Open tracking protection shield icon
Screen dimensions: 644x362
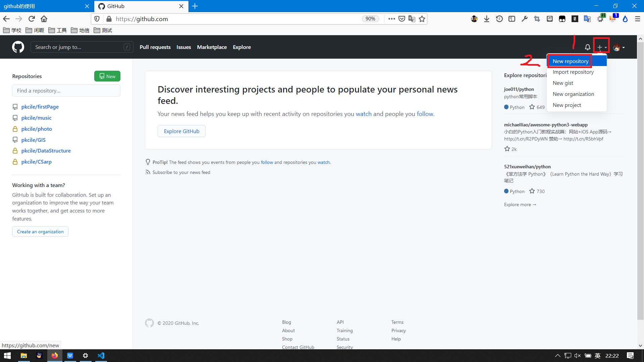(x=97, y=19)
